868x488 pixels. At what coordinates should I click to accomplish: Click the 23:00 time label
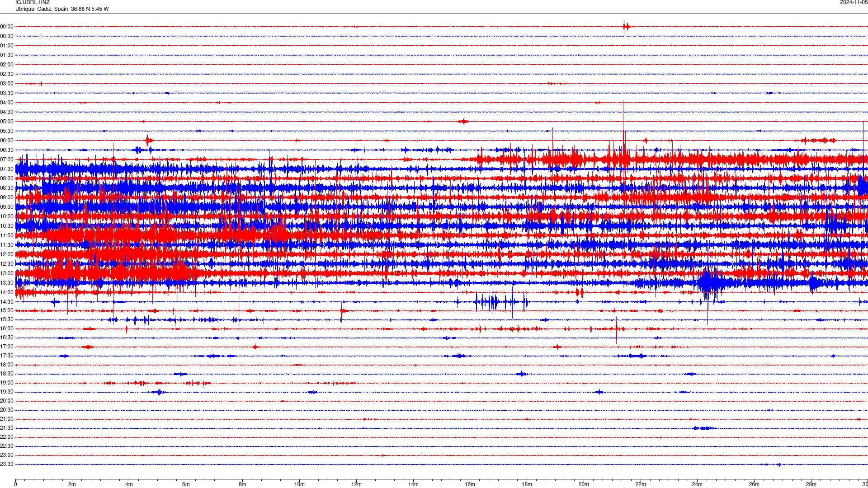7,455
